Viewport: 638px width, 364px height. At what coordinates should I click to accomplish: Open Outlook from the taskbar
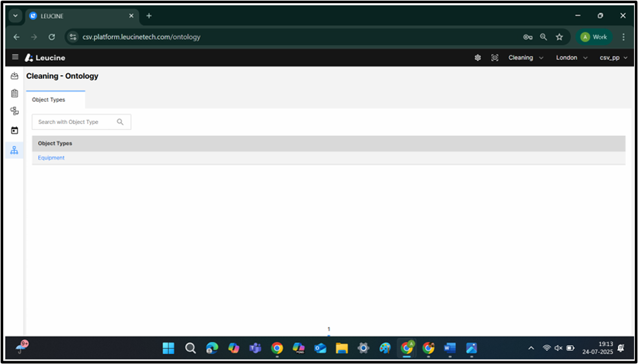(x=320, y=348)
